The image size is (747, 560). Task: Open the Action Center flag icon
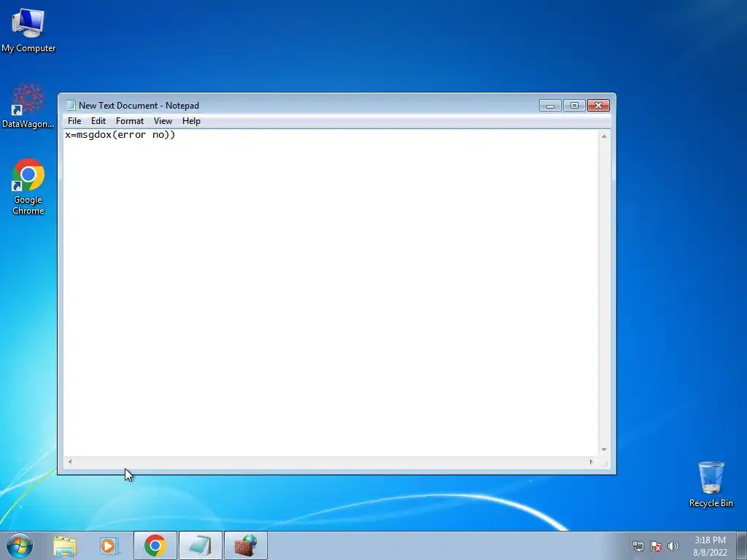click(656, 546)
